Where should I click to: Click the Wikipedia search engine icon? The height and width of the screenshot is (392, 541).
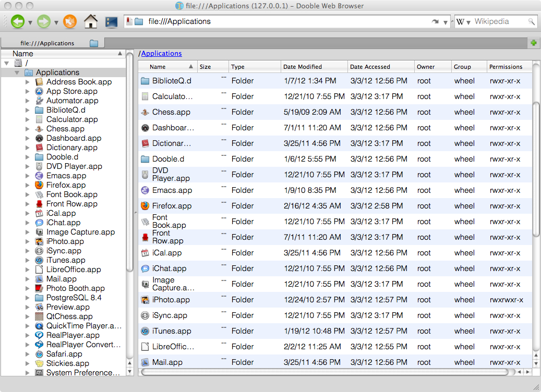(460, 22)
